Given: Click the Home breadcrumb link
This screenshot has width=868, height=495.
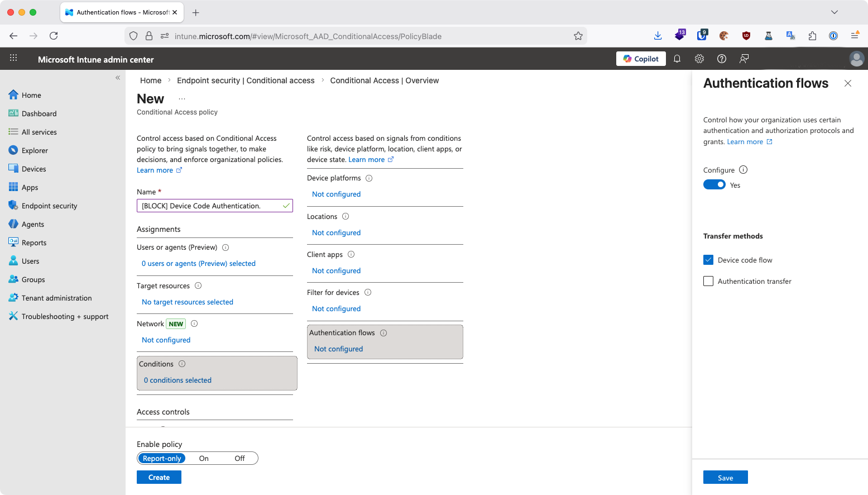Looking at the screenshot, I should point(151,80).
